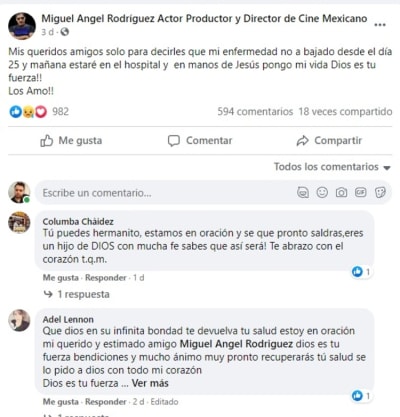Screen dimensions: 400x417
Task: Open the emoji picker in comment box
Action: pyautogui.click(x=322, y=192)
